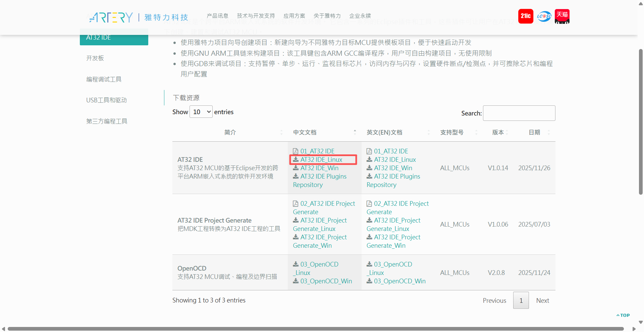Click download icon for English Project Generate_Linux
The image size is (644, 332).
point(370,220)
